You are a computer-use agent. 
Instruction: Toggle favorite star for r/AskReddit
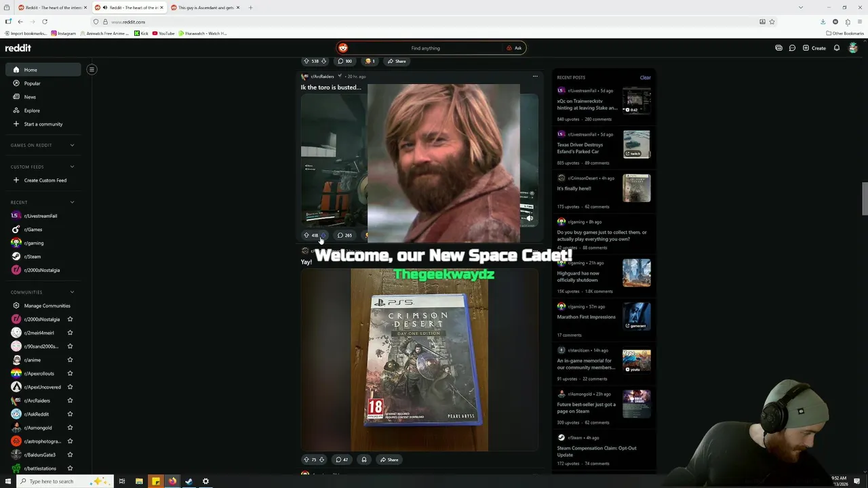coord(70,414)
